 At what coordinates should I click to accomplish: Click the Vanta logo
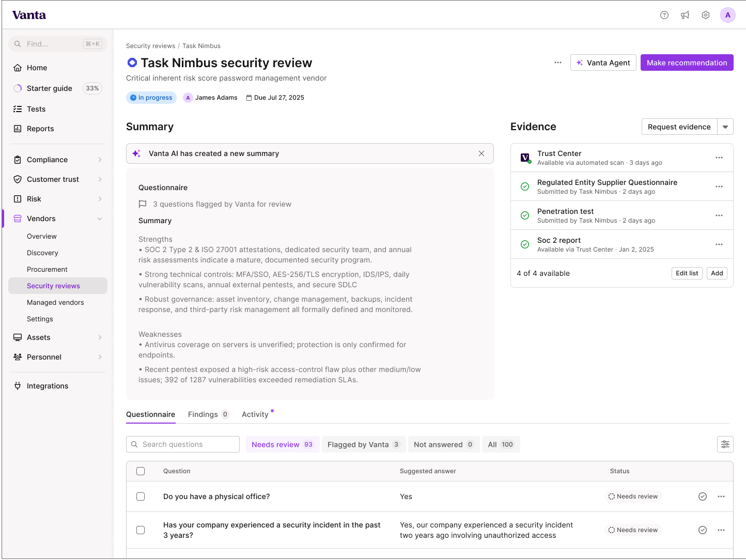pyautogui.click(x=29, y=15)
